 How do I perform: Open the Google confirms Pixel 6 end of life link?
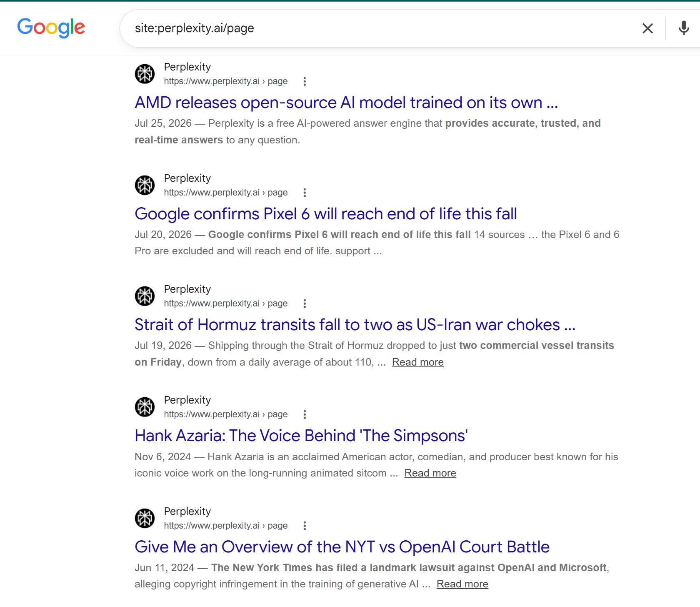pyautogui.click(x=326, y=214)
